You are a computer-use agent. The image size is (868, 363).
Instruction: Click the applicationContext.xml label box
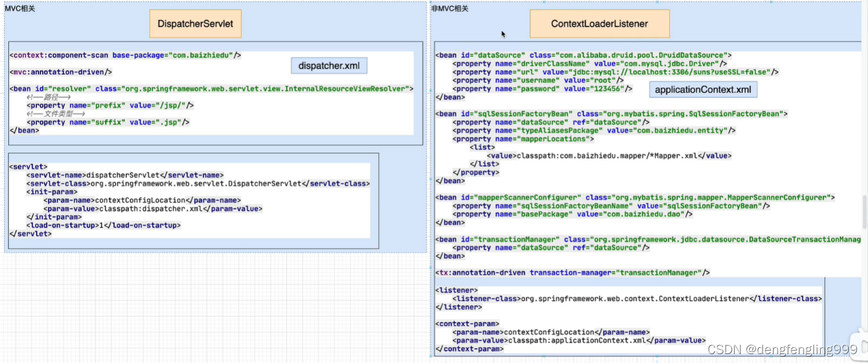[x=703, y=90]
